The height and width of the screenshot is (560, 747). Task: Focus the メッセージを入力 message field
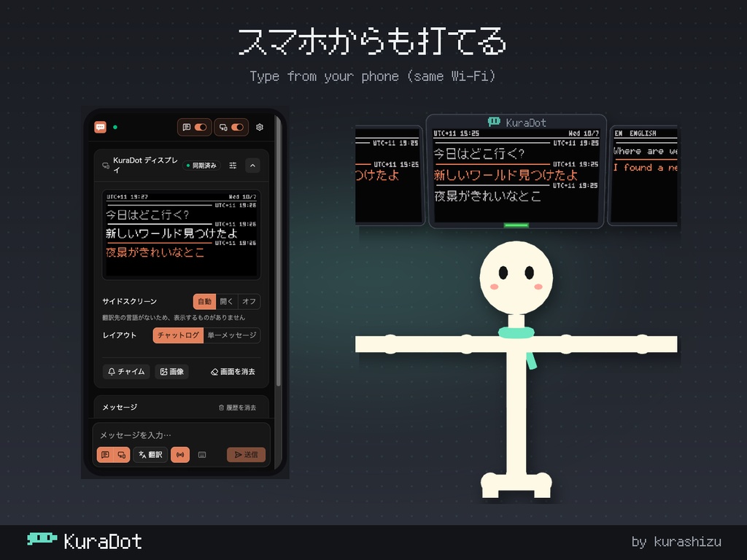pos(181,435)
